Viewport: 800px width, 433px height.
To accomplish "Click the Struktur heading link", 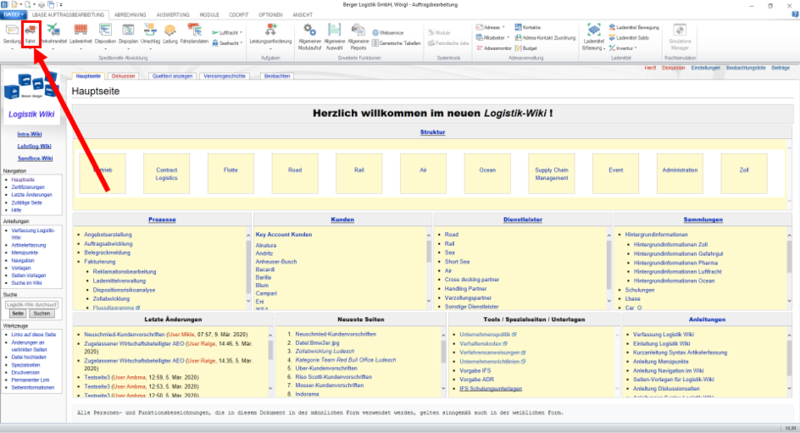I will [433, 132].
